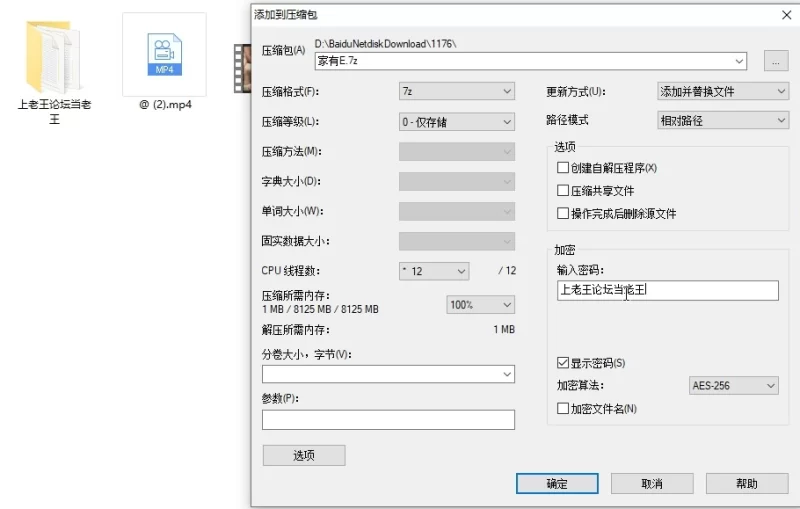Click the path text D:\BaiduNetdiskDownload\1176\
Viewport: 800px width, 509px height.
pos(385,44)
